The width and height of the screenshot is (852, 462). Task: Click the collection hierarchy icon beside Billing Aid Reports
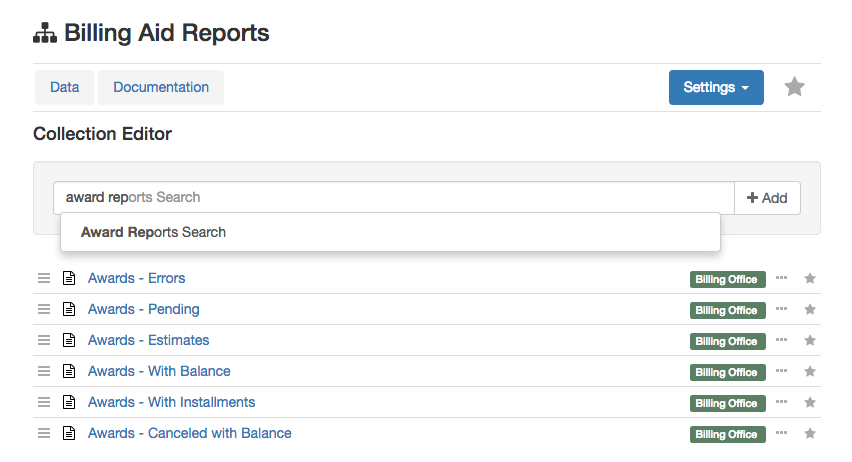coord(45,33)
